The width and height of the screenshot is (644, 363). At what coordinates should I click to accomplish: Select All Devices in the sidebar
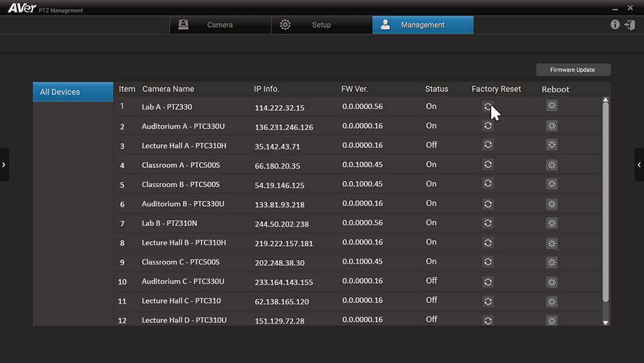pos(73,92)
